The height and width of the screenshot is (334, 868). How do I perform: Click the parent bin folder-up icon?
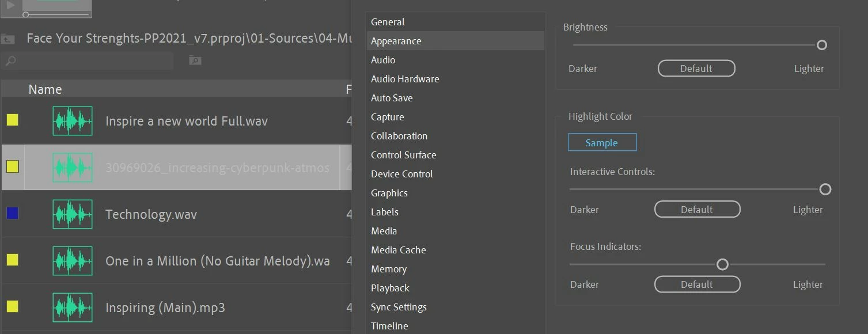(7, 39)
